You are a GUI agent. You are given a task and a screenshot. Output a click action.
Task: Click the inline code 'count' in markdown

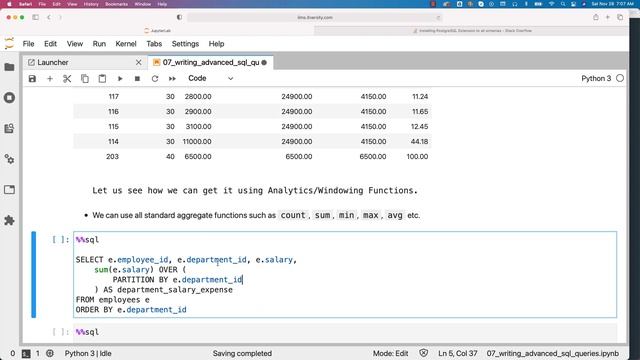[293, 215]
